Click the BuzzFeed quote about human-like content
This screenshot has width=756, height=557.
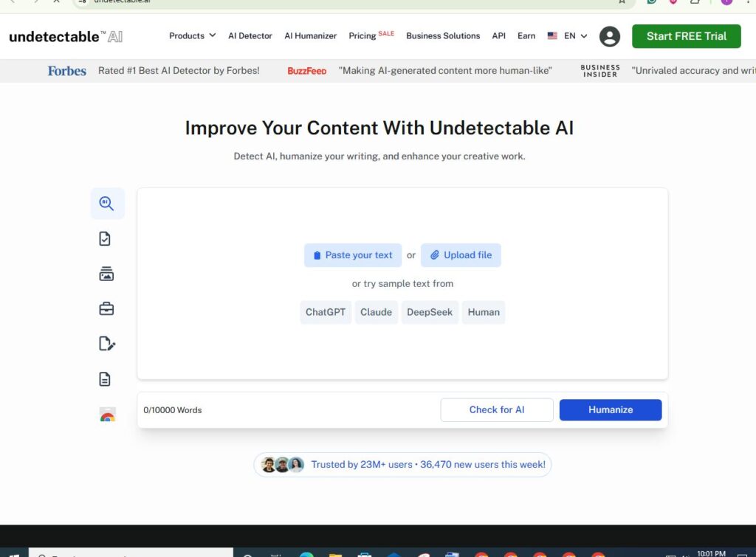coord(445,70)
